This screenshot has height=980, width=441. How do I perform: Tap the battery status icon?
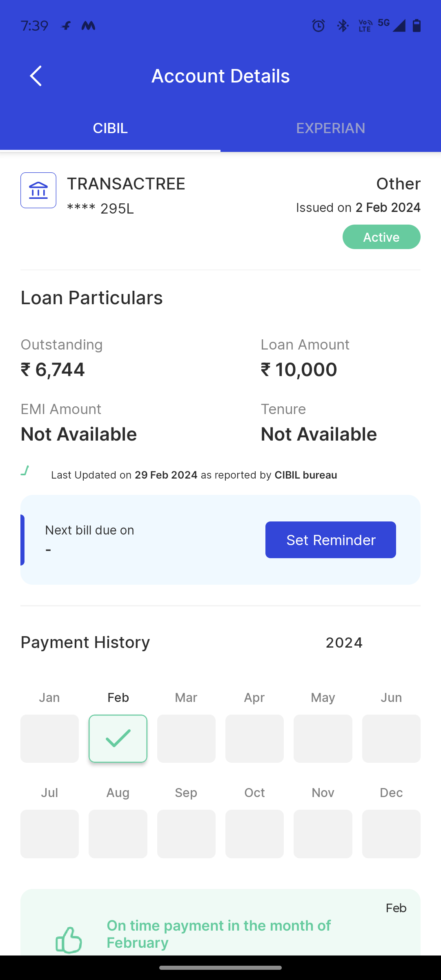416,26
